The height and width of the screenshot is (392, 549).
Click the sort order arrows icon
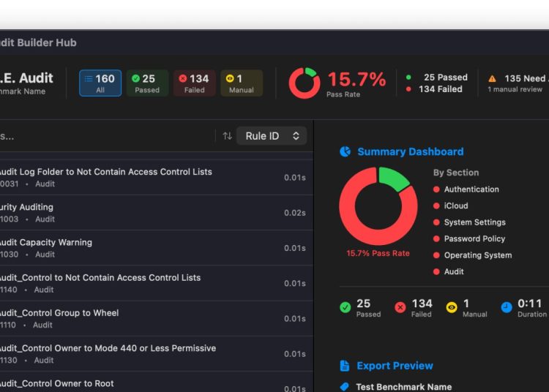(x=227, y=136)
